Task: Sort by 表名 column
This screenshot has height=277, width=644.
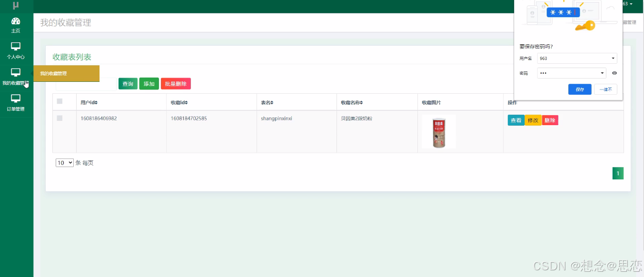Action: 267,103
